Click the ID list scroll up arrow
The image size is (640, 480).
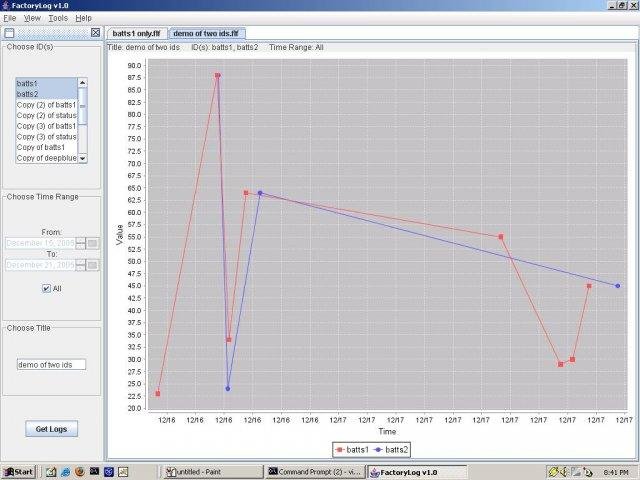[x=82, y=82]
